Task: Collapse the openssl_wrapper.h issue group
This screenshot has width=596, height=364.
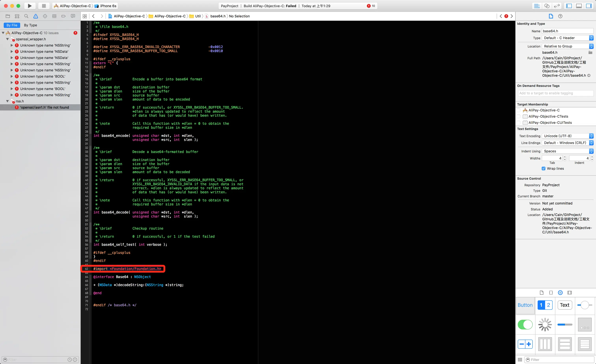Action: pyautogui.click(x=7, y=39)
